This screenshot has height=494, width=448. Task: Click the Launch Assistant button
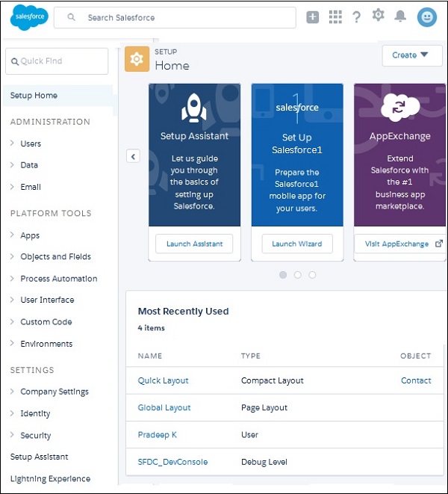tap(194, 244)
